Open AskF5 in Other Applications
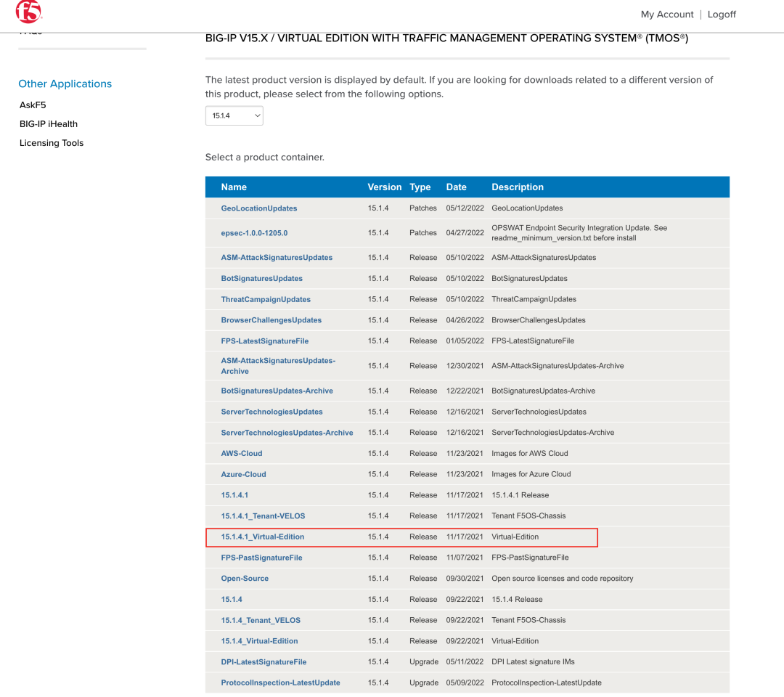The image size is (784, 697). coord(33,105)
